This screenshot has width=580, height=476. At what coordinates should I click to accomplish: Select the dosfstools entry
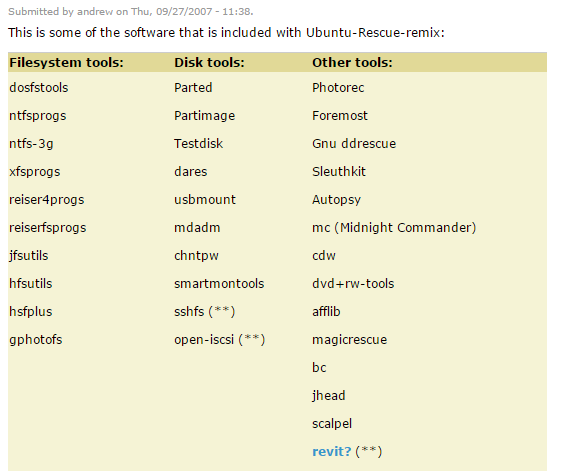point(39,88)
